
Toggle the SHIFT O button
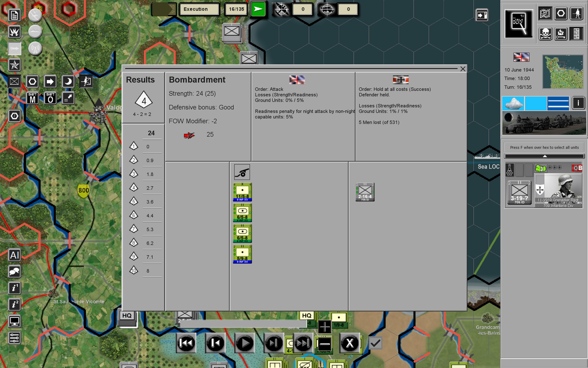50,98
